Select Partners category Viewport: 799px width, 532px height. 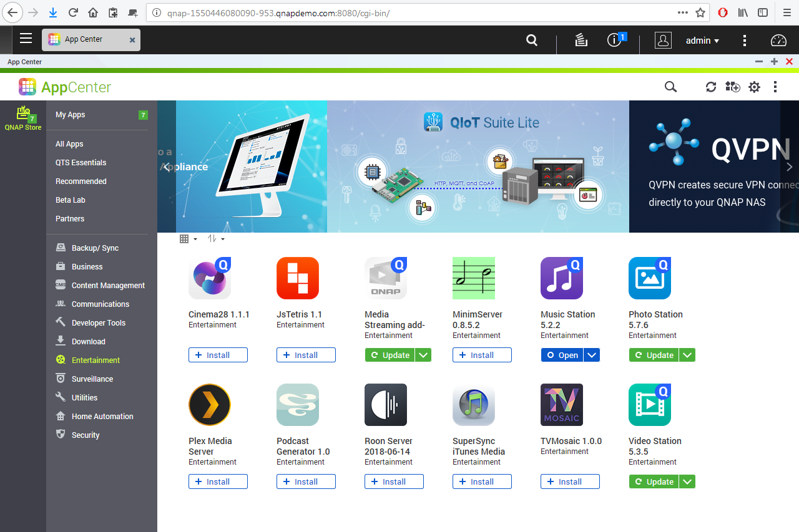(x=70, y=219)
